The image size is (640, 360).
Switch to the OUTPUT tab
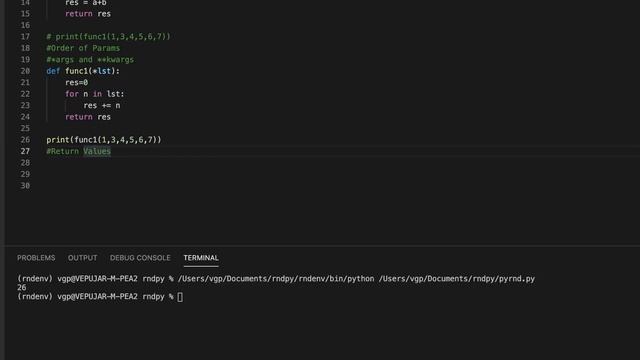tap(82, 258)
